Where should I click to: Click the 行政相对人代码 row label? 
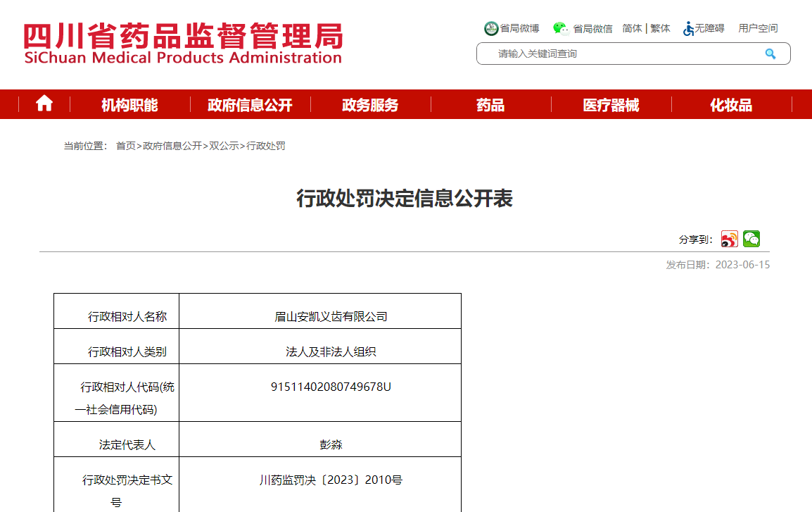click(125, 399)
